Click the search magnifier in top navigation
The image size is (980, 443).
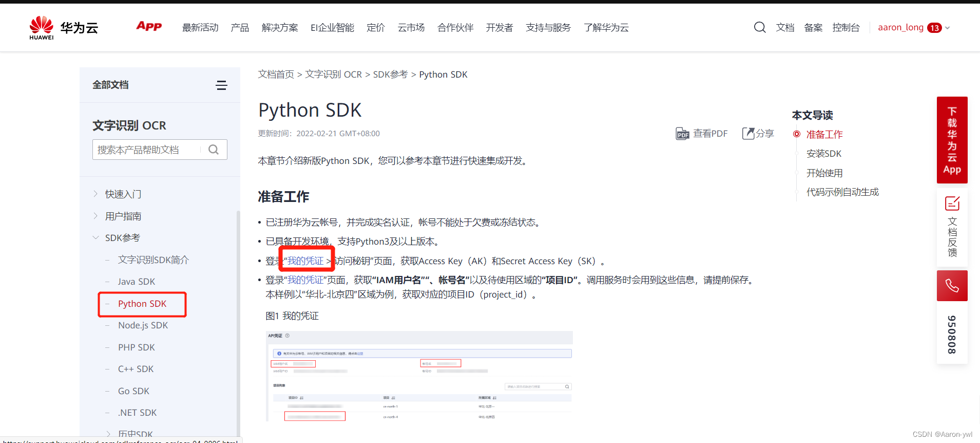tap(760, 27)
